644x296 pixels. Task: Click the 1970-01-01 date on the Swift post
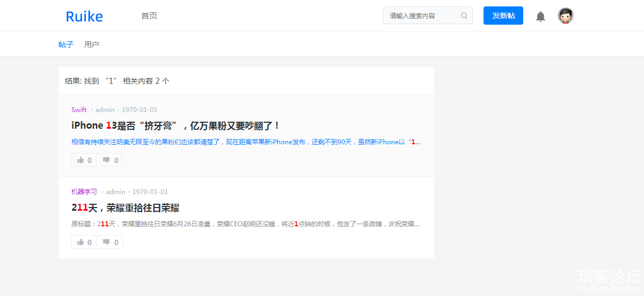pyautogui.click(x=140, y=110)
